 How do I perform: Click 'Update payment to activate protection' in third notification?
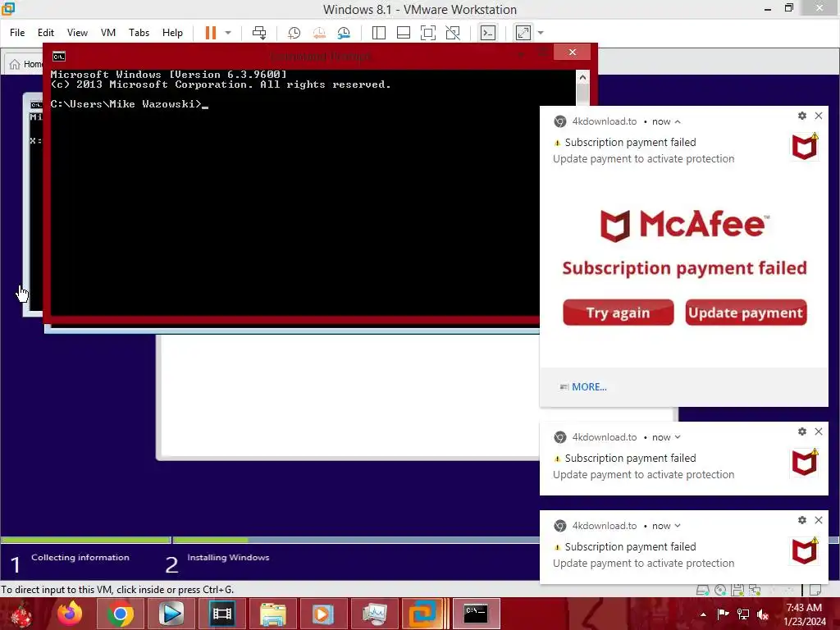643,563
